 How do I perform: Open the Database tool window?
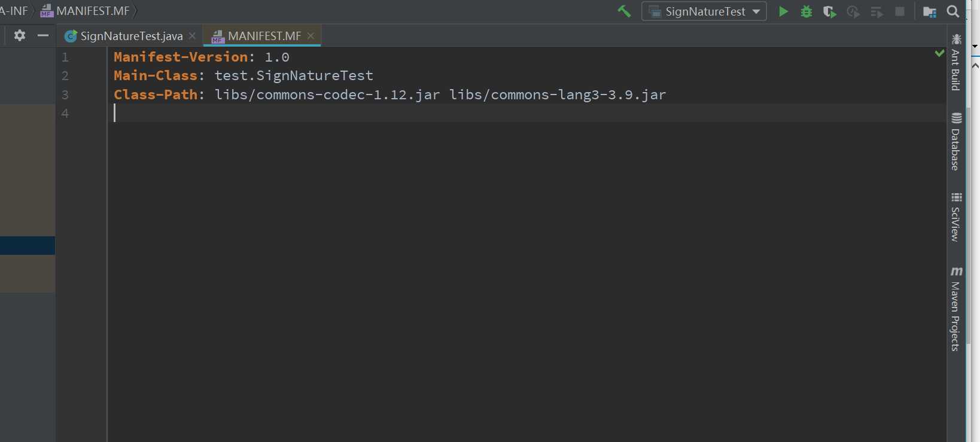coord(955,142)
